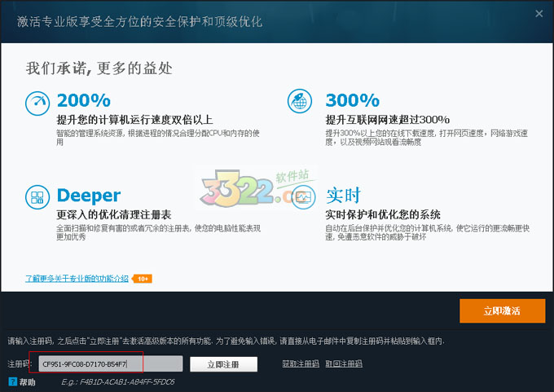Viewport: 554px width, 392px height.
Task: Click the orange 10+ badge
Action: pos(143,279)
